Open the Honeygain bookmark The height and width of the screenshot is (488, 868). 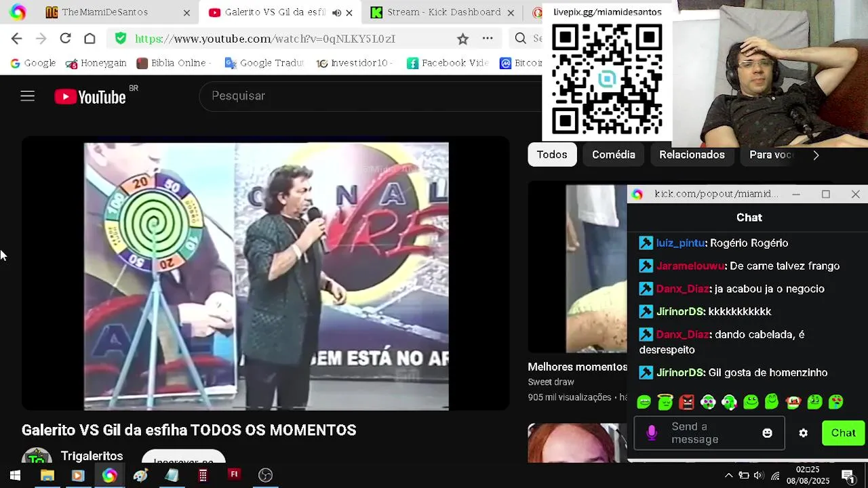[x=96, y=63]
